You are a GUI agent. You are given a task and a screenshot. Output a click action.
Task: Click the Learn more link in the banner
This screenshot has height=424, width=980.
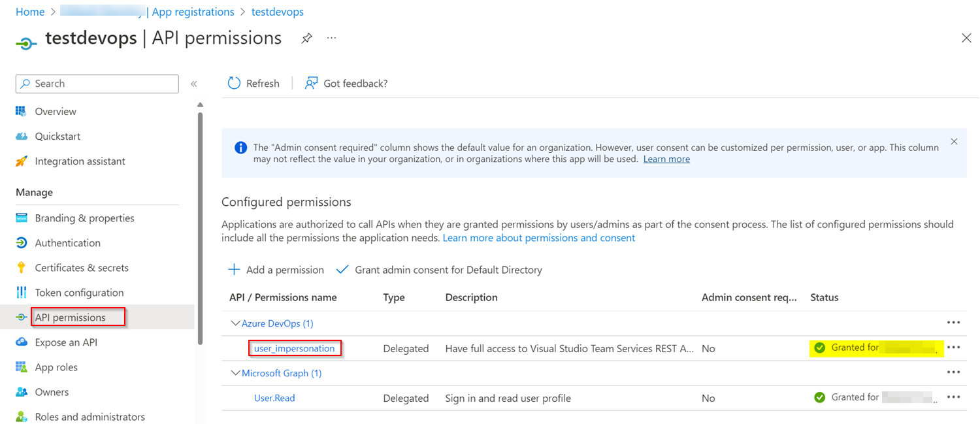(x=666, y=159)
